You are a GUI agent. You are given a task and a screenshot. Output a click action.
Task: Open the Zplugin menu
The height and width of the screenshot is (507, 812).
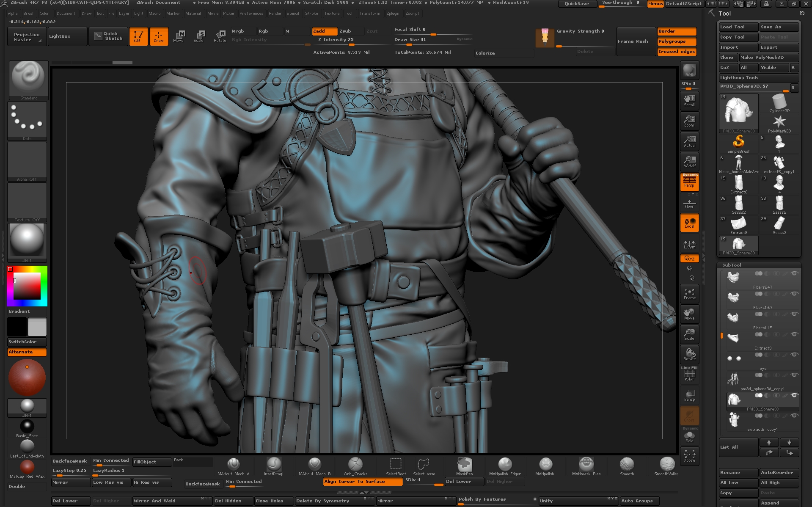[x=393, y=14]
